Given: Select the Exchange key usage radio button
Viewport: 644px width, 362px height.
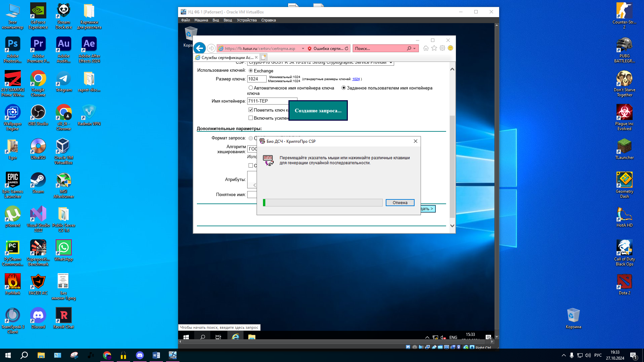Looking at the screenshot, I should pyautogui.click(x=251, y=70).
